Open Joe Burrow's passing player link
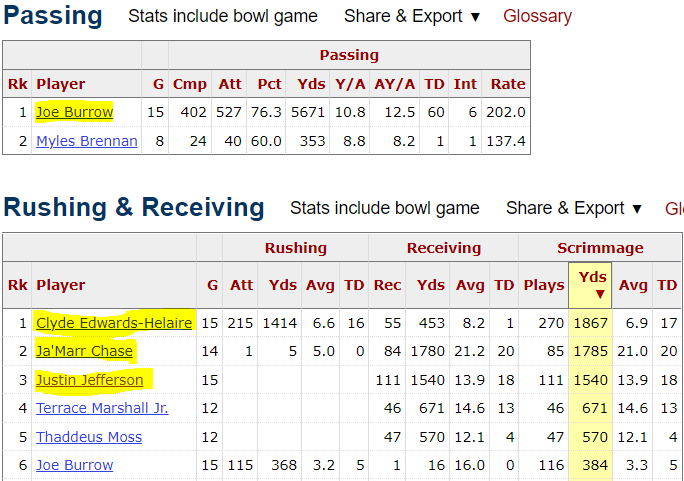Screen dimensions: 684x481 75,113
